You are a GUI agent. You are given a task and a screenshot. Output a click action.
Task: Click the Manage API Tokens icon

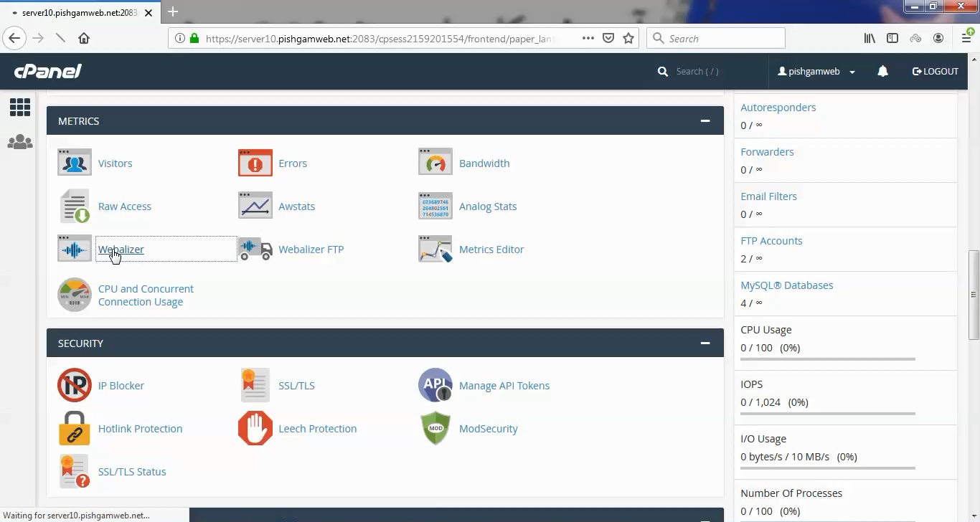tap(435, 385)
